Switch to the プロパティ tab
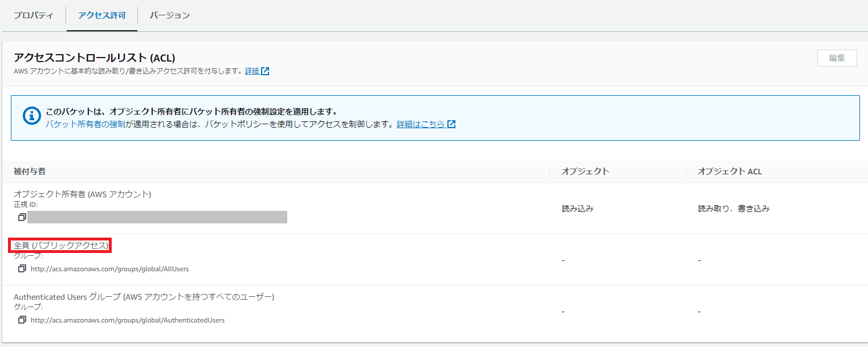868x347 pixels. coord(33,15)
